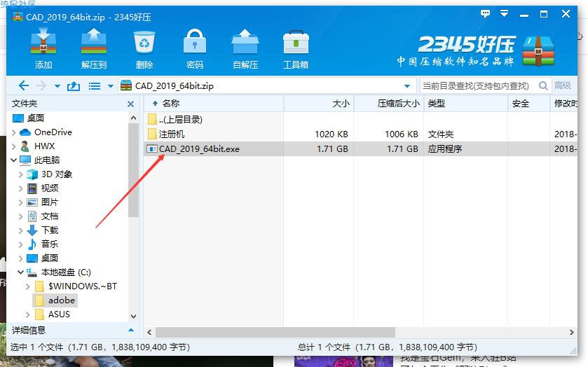Click folder tree scroll-down arrow
Viewport: 588px width, 367px height.
[x=133, y=317]
